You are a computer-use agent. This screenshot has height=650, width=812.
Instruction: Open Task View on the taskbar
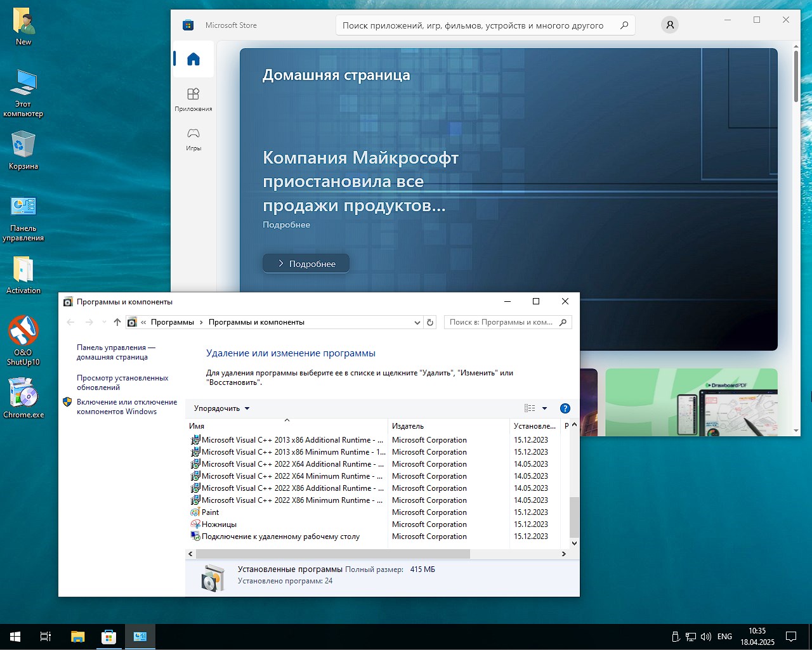[46, 637]
